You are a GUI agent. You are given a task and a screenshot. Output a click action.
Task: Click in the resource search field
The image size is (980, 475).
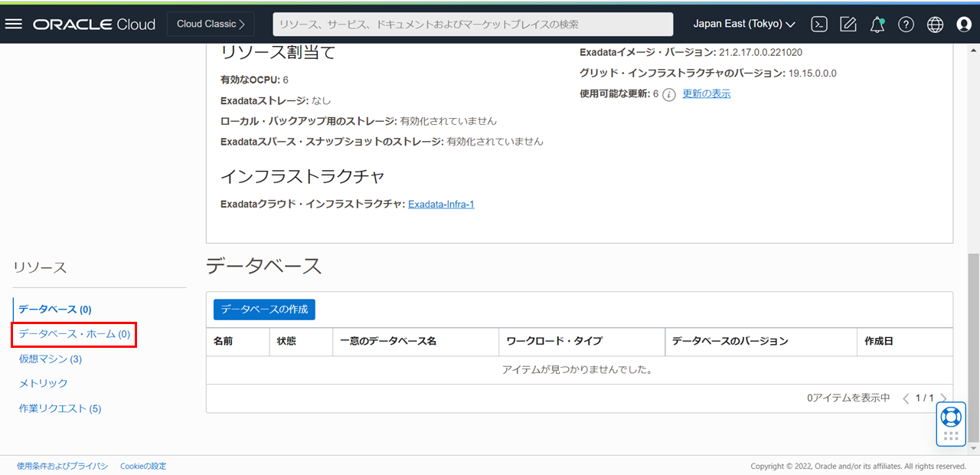pyautogui.click(x=472, y=24)
